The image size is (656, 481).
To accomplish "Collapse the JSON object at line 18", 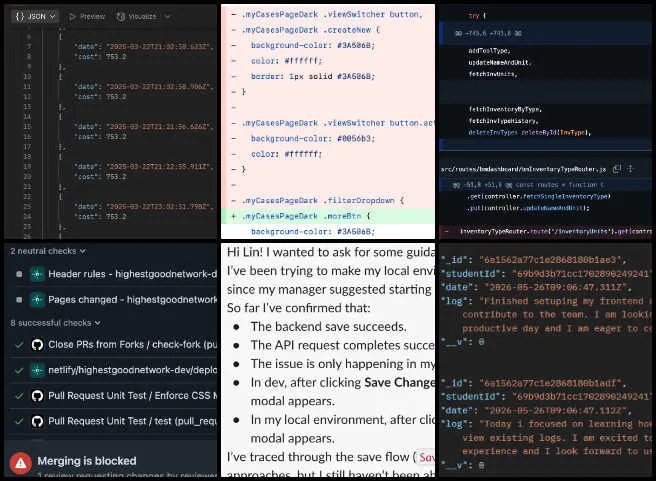I will click(60, 156).
